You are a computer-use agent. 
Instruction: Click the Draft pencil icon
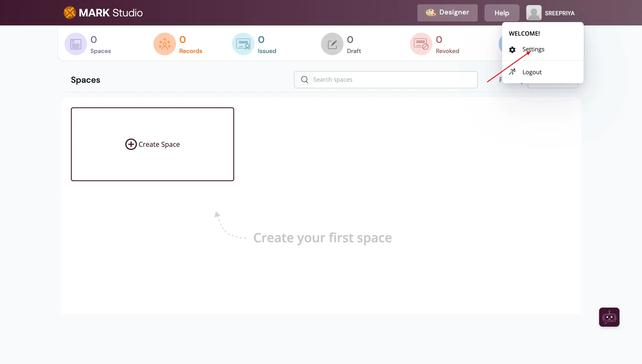(332, 44)
